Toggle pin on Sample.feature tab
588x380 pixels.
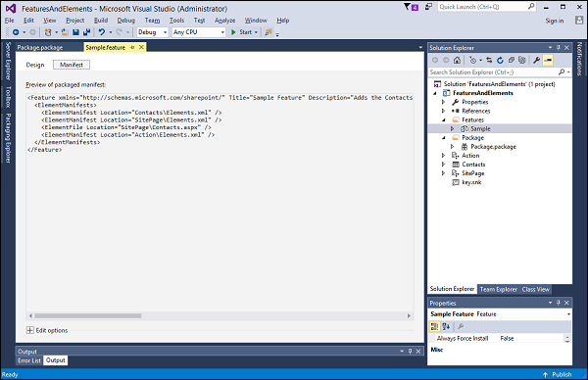pos(132,47)
